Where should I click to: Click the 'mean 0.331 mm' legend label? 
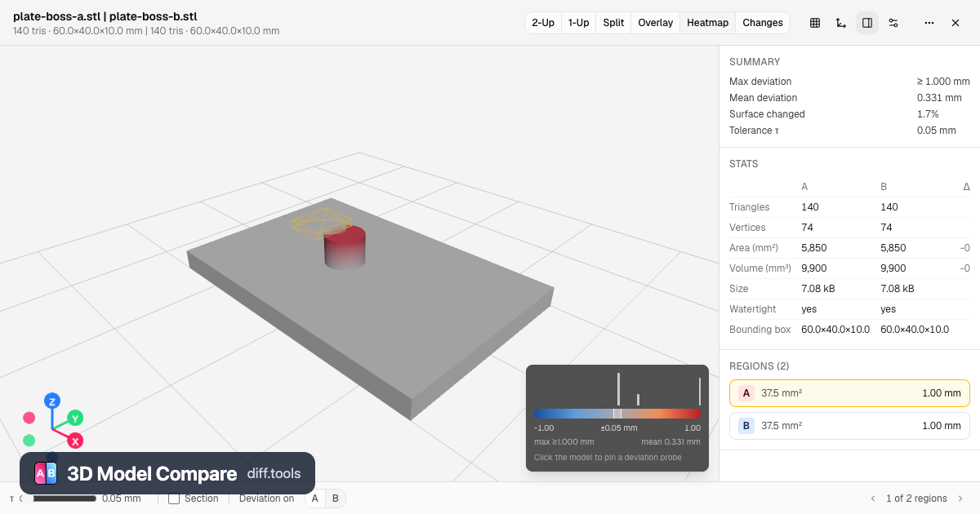point(670,441)
